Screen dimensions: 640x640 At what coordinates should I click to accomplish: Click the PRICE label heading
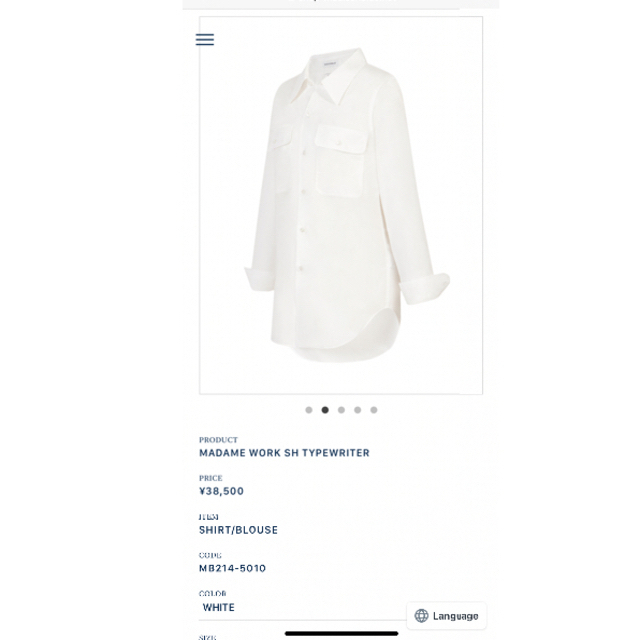pos(211,478)
